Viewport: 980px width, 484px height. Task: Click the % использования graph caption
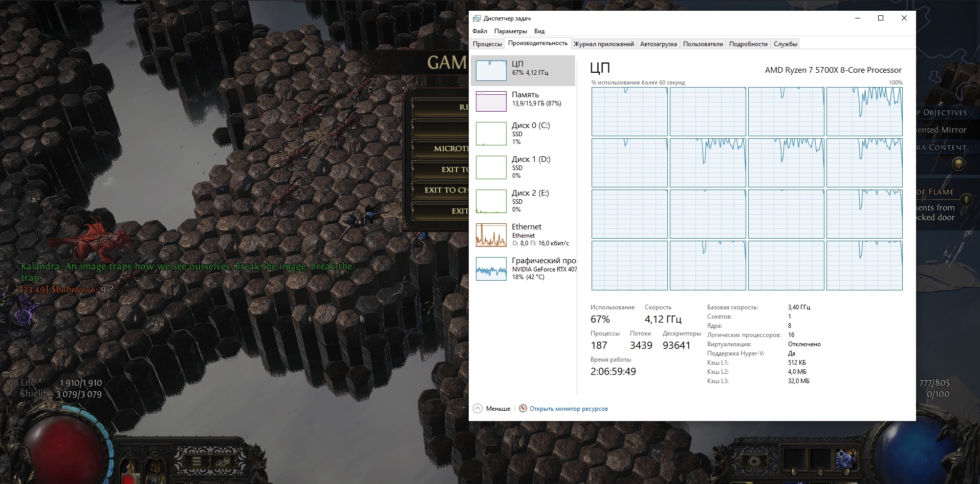pyautogui.click(x=638, y=82)
